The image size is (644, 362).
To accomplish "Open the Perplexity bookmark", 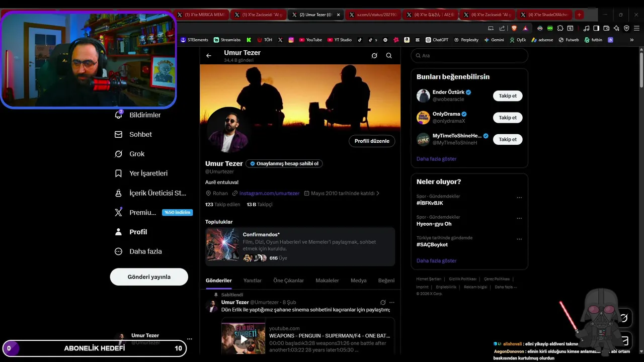I will 466,40.
